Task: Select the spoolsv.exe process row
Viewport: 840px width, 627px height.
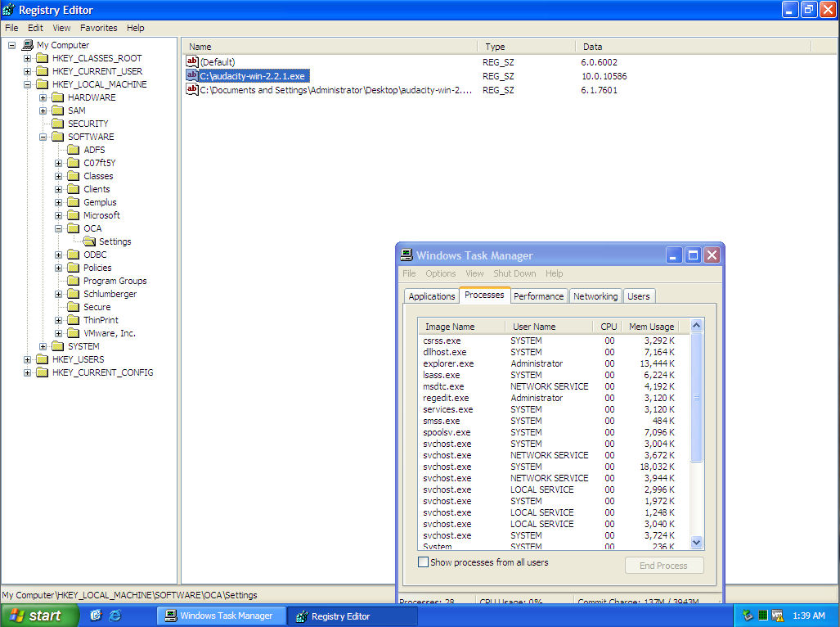Action: (555, 432)
